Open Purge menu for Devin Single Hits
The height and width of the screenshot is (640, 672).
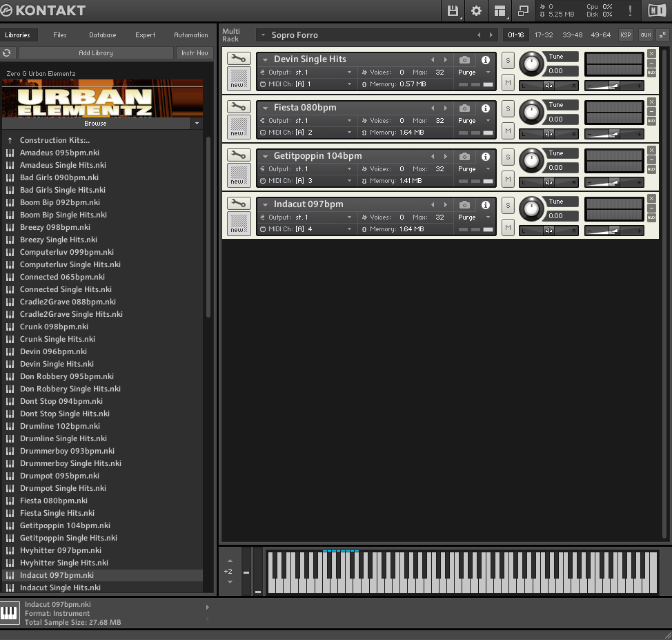(x=488, y=72)
